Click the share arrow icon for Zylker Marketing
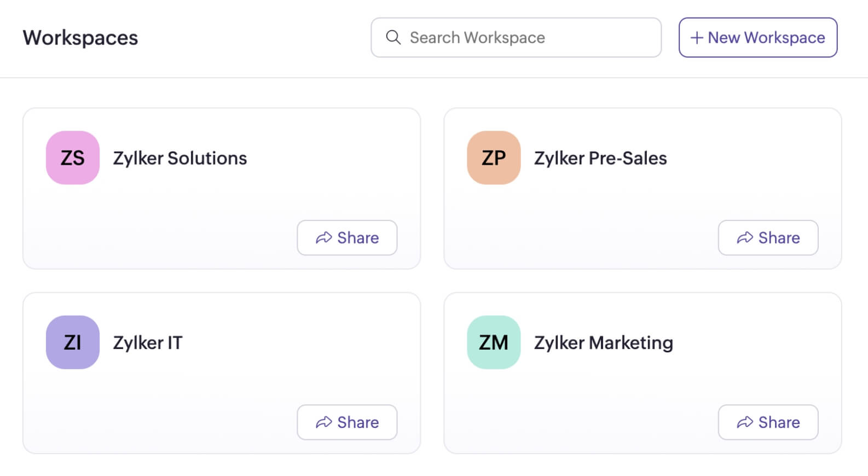This screenshot has height=476, width=868. [745, 422]
